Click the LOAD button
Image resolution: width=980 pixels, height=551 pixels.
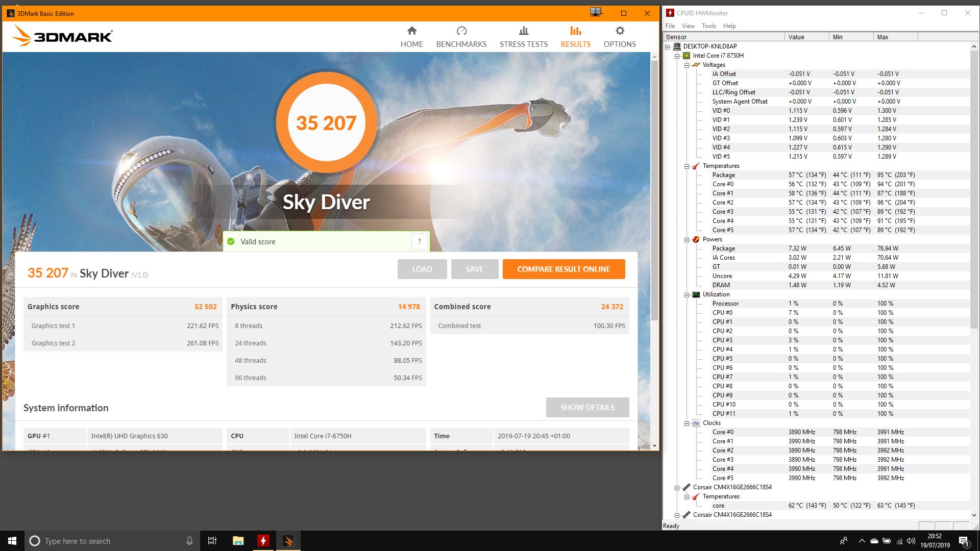pos(422,269)
